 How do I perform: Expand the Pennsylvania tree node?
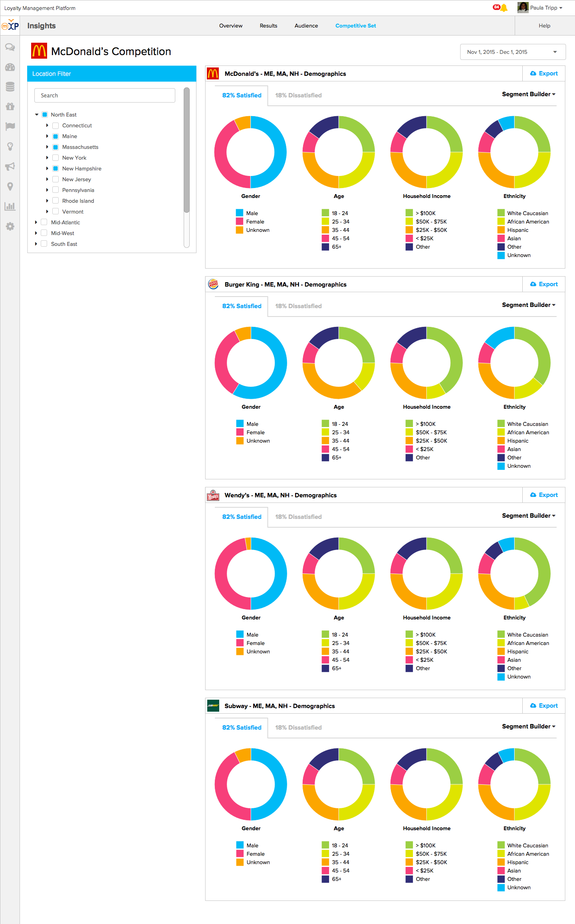pyautogui.click(x=47, y=190)
